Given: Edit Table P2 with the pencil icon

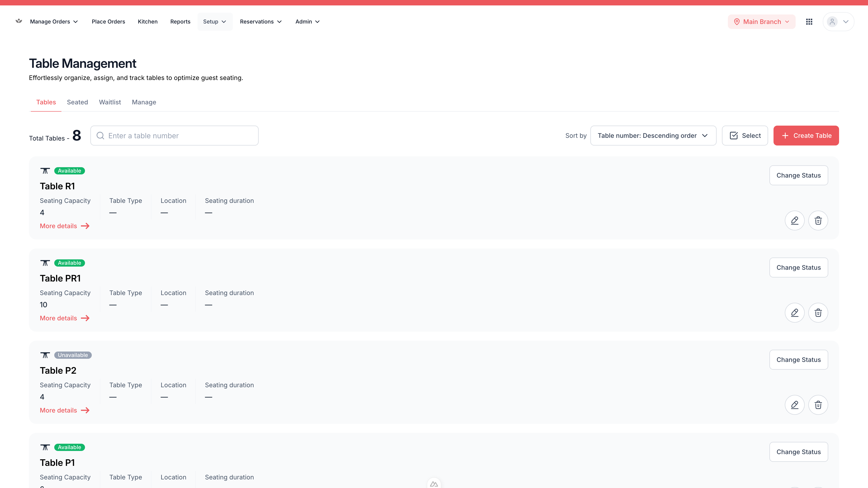Looking at the screenshot, I should pos(795,405).
